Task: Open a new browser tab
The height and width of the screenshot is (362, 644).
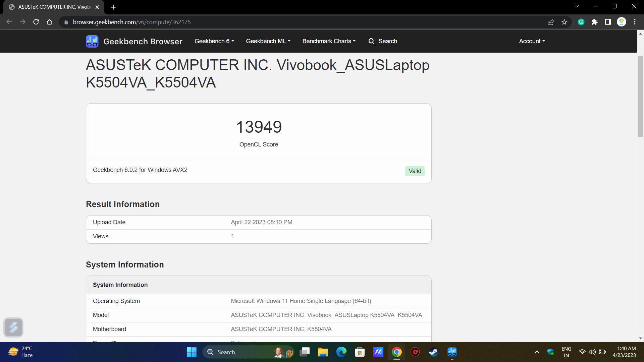Action: coord(113,7)
